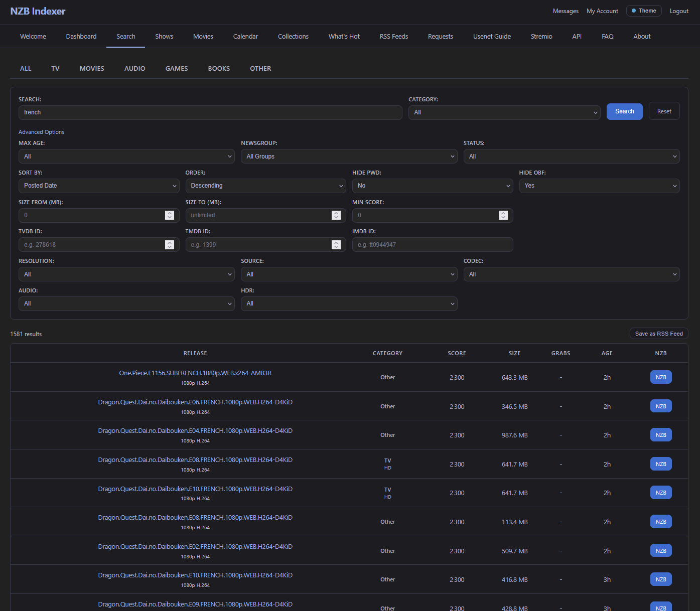The width and height of the screenshot is (700, 611).
Task: Click the NZB Indexer logo
Action: click(x=38, y=11)
